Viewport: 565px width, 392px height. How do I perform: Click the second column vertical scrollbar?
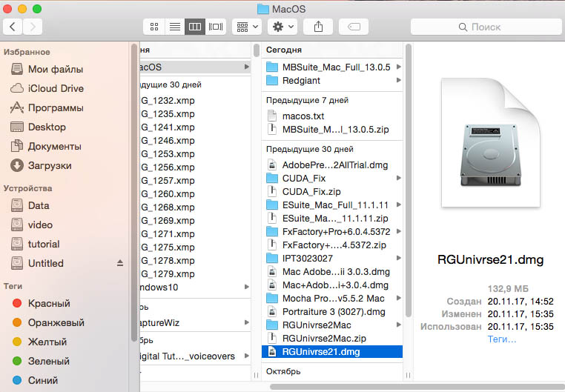pos(409,180)
